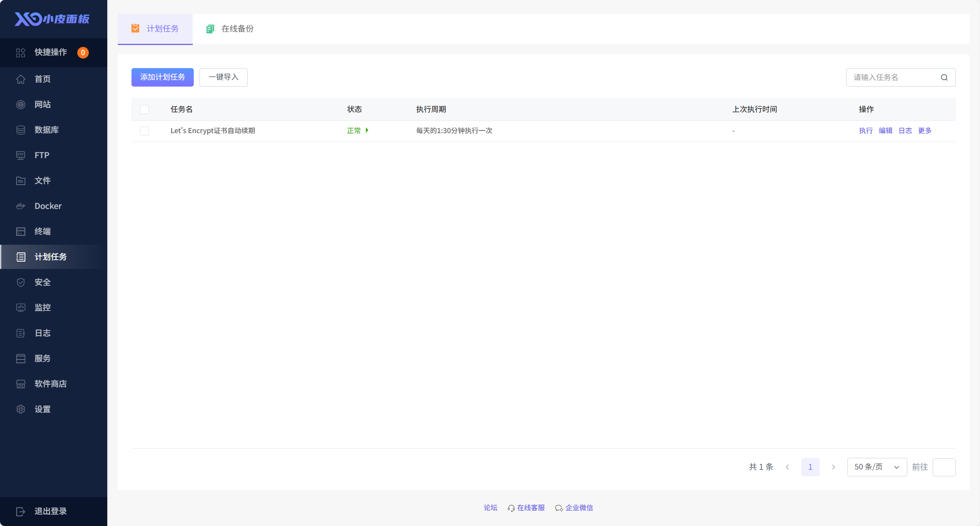
Task: Go to next page arrow
Action: [833, 467]
